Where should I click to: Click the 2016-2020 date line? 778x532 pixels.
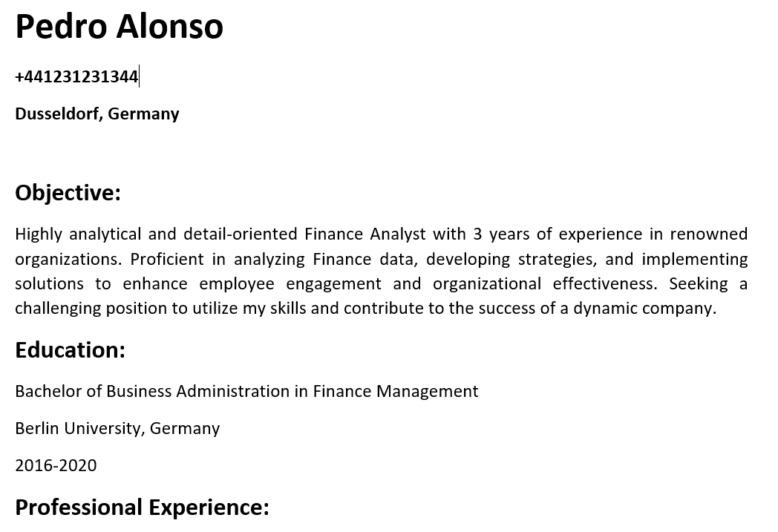click(x=56, y=465)
